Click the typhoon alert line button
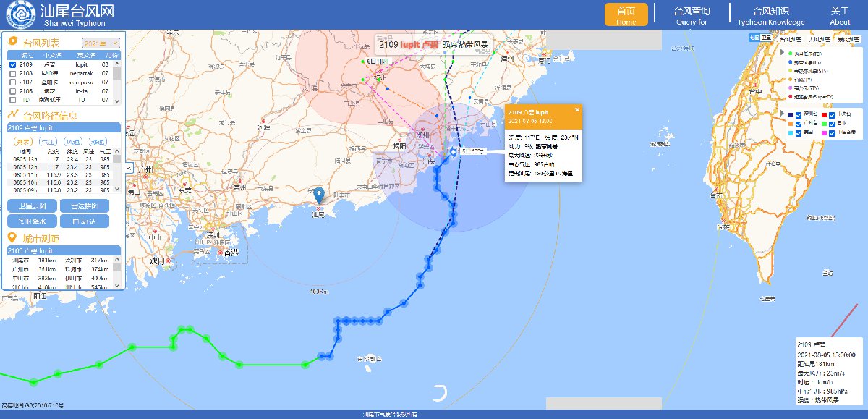 (791, 39)
